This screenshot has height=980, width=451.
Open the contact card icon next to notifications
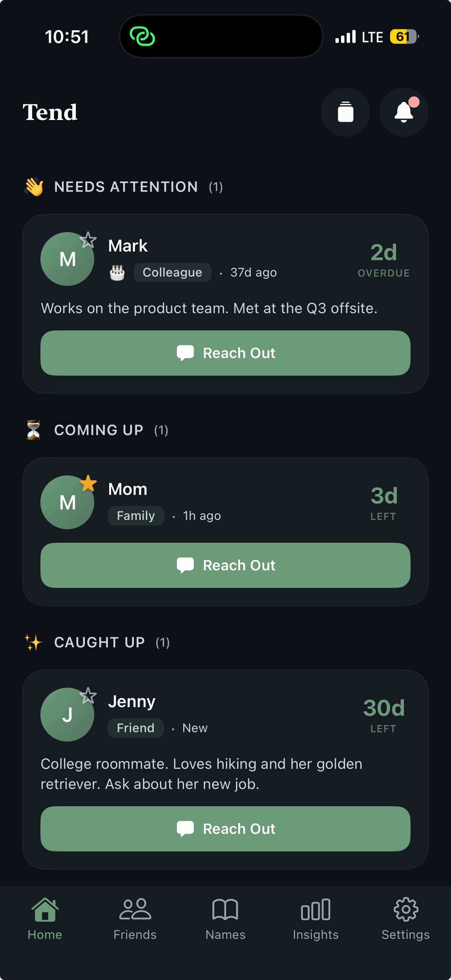tap(345, 111)
